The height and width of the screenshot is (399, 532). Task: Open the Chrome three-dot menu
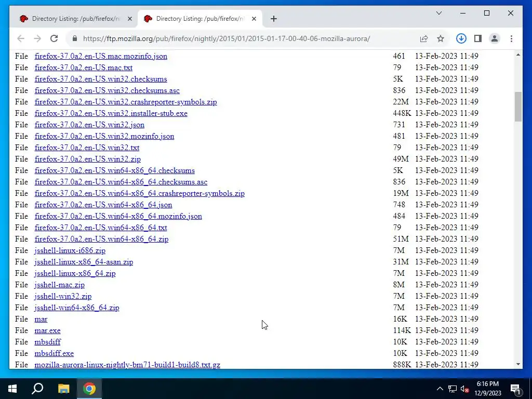coord(511,38)
